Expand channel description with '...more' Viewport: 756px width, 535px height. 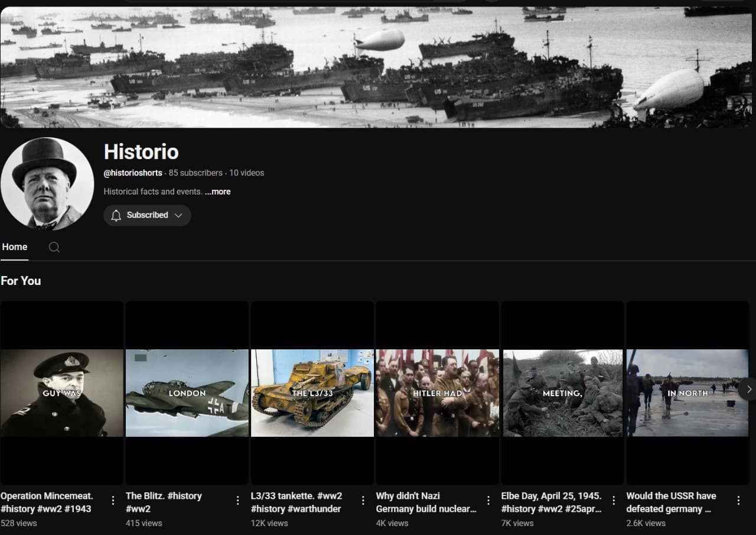coord(217,192)
